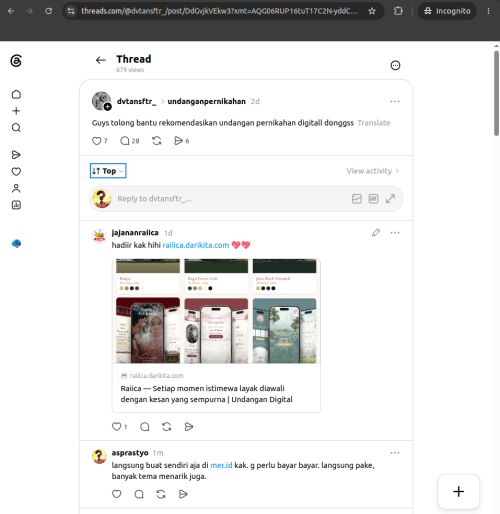Open Chrome three-dot menu
The image size is (500, 514).
pyautogui.click(x=488, y=11)
